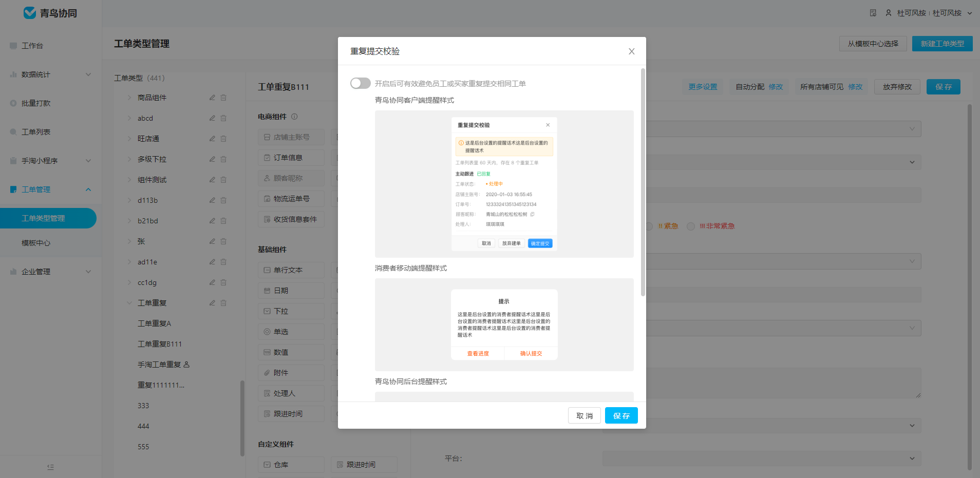980x478 pixels.
Task: Click the 单行文本 component
Action: pyautogui.click(x=291, y=270)
